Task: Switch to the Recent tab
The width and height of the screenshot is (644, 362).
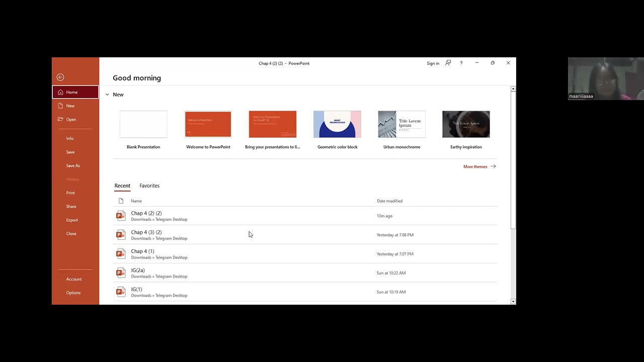Action: (122, 186)
